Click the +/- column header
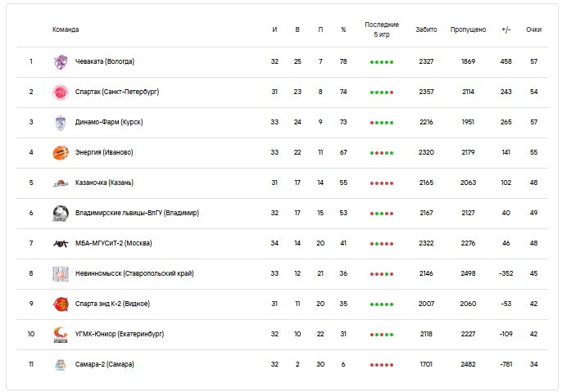The height and width of the screenshot is (392, 562). point(505,29)
